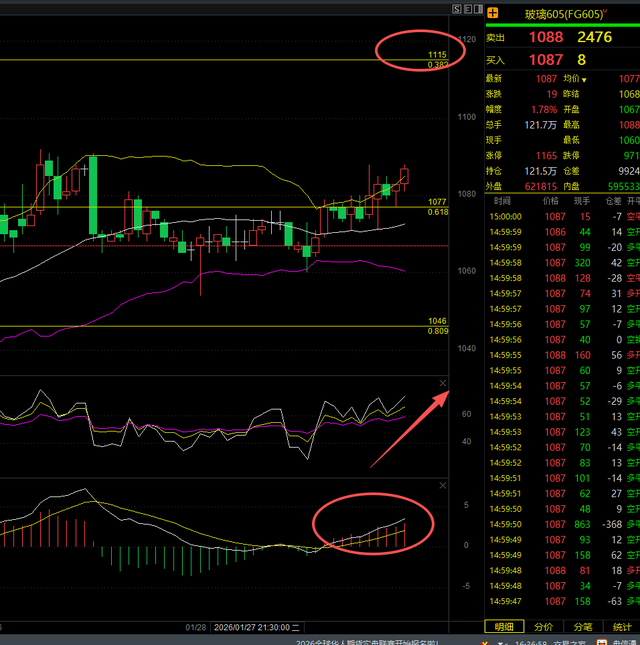Viewport: 640px width, 645px height.
Task: Select the trade row with volume 863
Action: pos(563,524)
